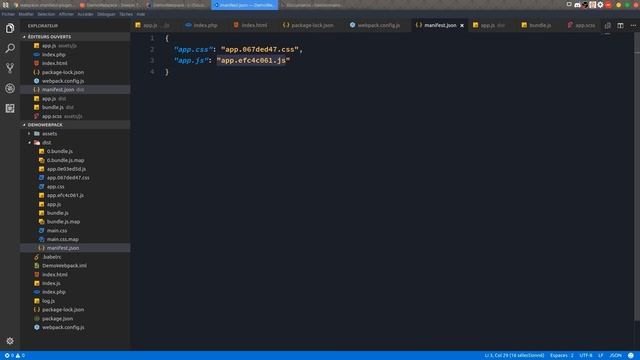Open webpack.config.js in open editors list
The image size is (640, 360).
click(x=63, y=81)
